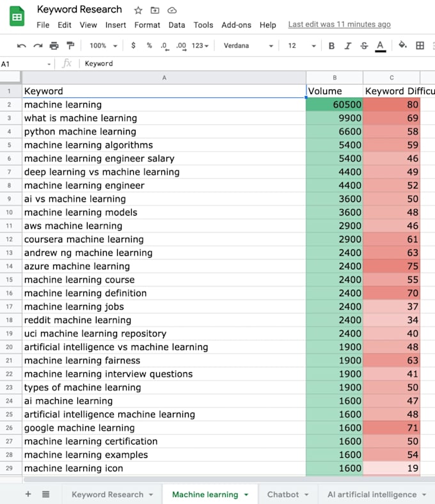
Task: Click the Google Sheets home icon
Action: 17,17
